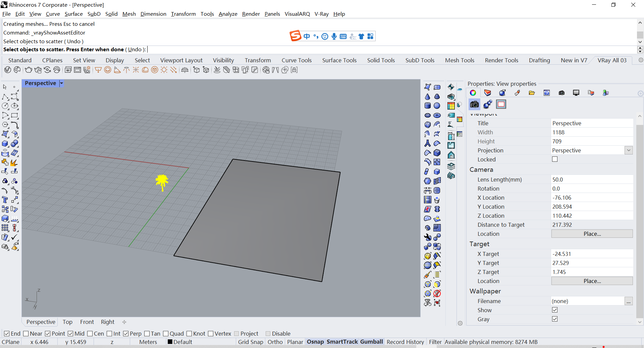Viewport: 644px width, 348px height.
Task: Toggle the Locked viewport checkbox
Action: (x=555, y=159)
